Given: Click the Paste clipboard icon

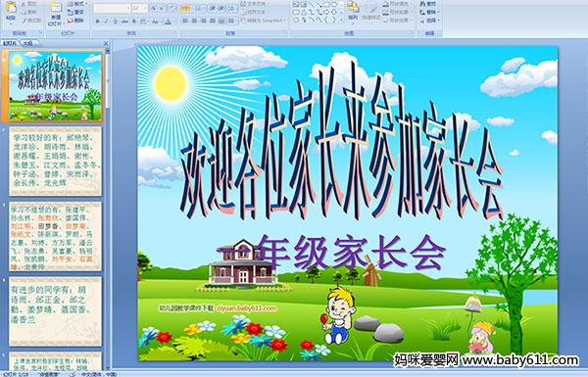Looking at the screenshot, I should (x=11, y=8).
